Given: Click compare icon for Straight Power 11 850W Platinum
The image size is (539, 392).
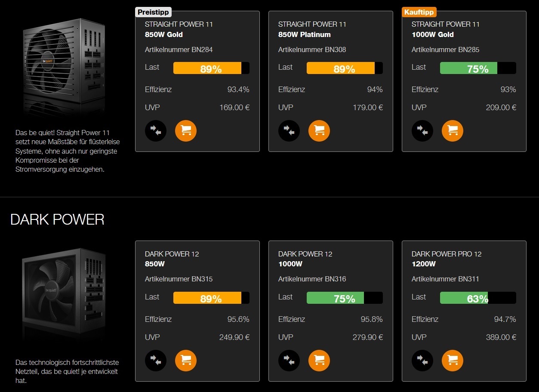Looking at the screenshot, I should 289,130.
